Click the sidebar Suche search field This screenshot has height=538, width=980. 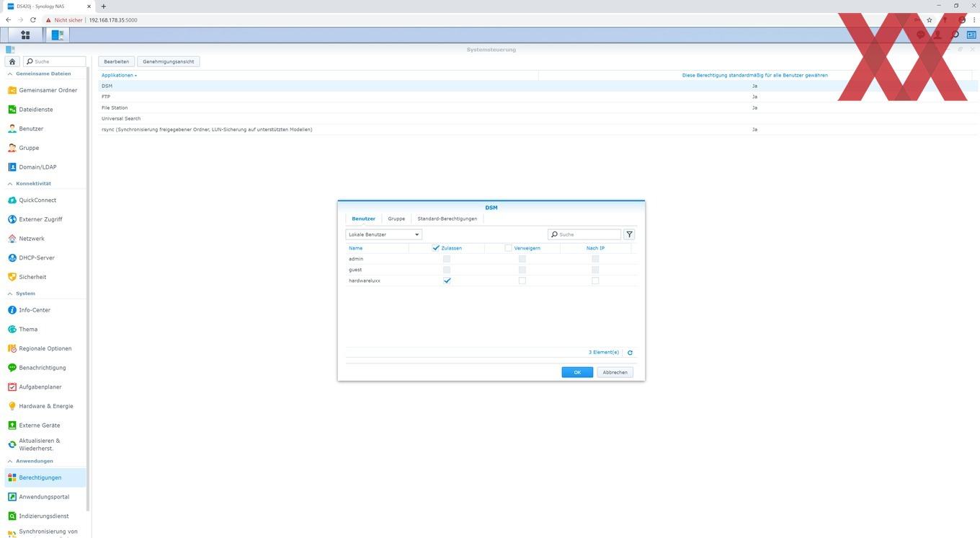pos(55,61)
